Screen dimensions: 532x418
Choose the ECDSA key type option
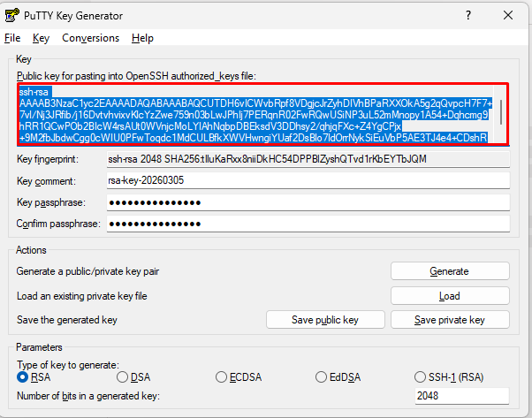(x=222, y=377)
